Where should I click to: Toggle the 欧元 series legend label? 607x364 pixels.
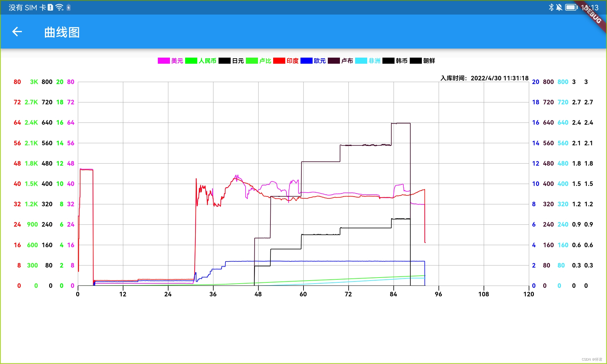click(x=320, y=61)
